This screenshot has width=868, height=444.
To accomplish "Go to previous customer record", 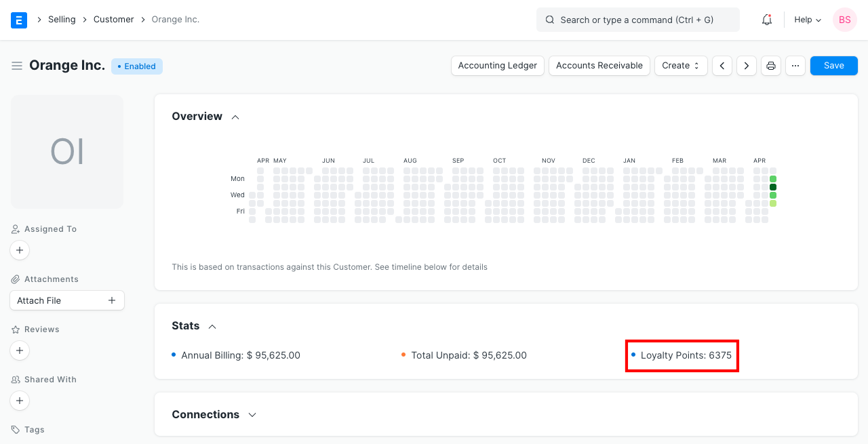I will pyautogui.click(x=722, y=66).
